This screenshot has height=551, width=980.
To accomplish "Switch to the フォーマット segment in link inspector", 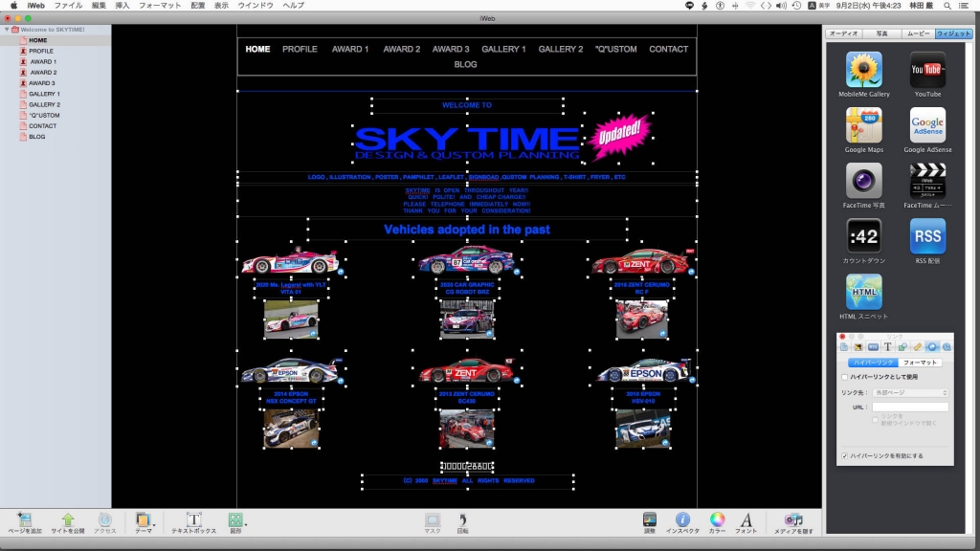I will point(921,363).
